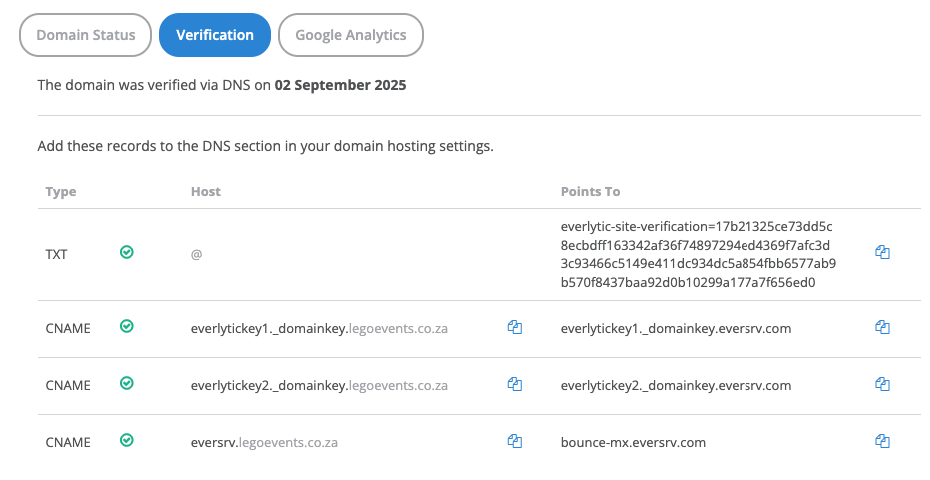930x480 pixels.
Task: Switch to the Domain Status tab
Action: click(x=86, y=35)
